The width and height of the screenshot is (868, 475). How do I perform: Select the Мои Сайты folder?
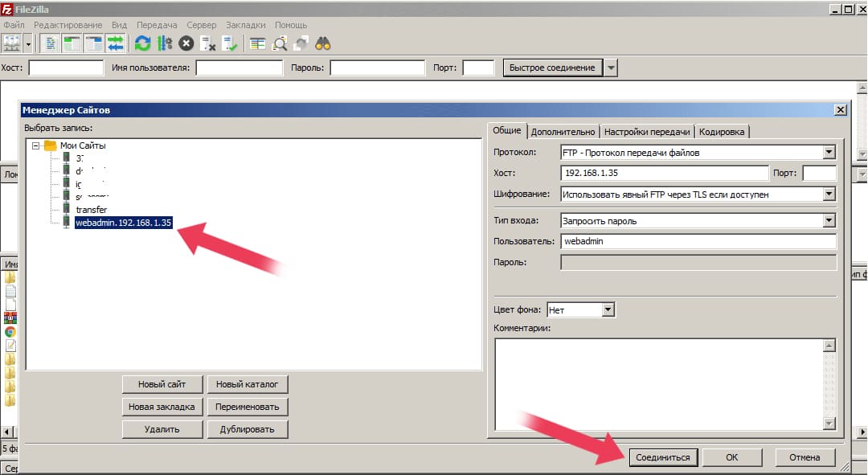point(83,145)
